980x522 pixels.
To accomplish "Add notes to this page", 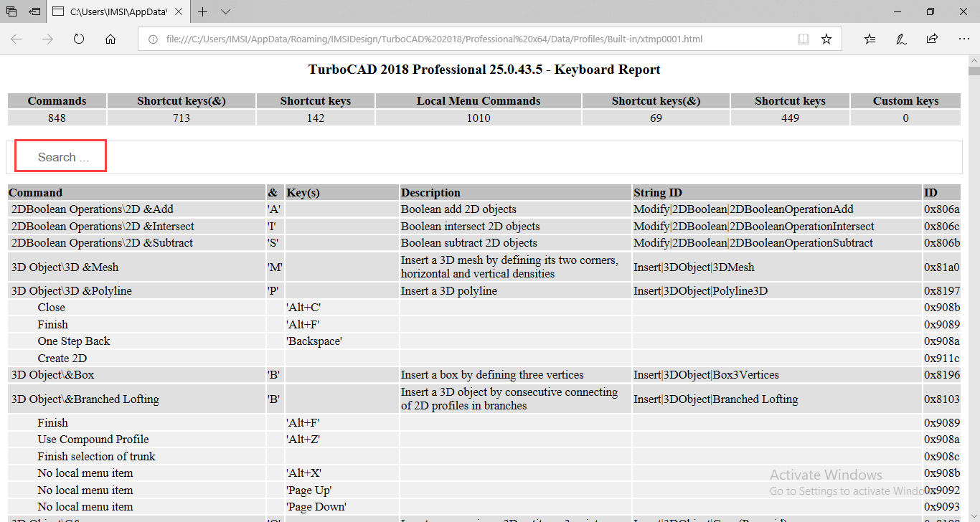I will [901, 39].
